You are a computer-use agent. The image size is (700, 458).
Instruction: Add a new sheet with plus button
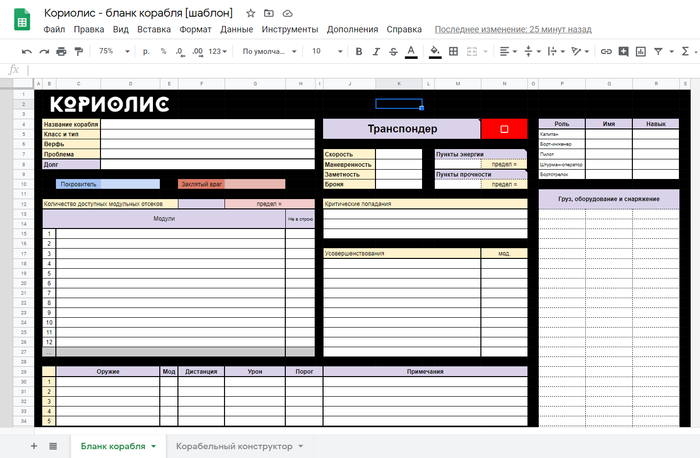[34, 446]
